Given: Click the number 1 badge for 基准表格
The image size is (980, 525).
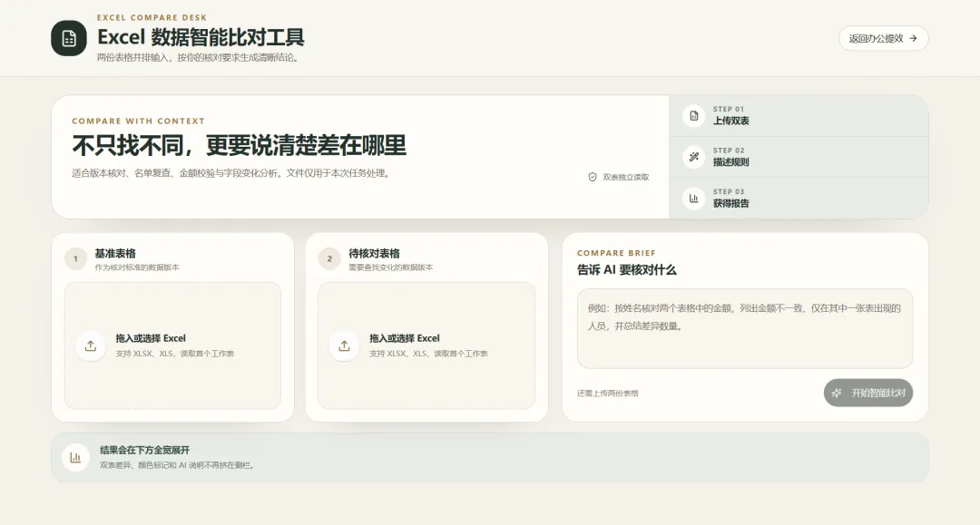Looking at the screenshot, I should (75, 258).
